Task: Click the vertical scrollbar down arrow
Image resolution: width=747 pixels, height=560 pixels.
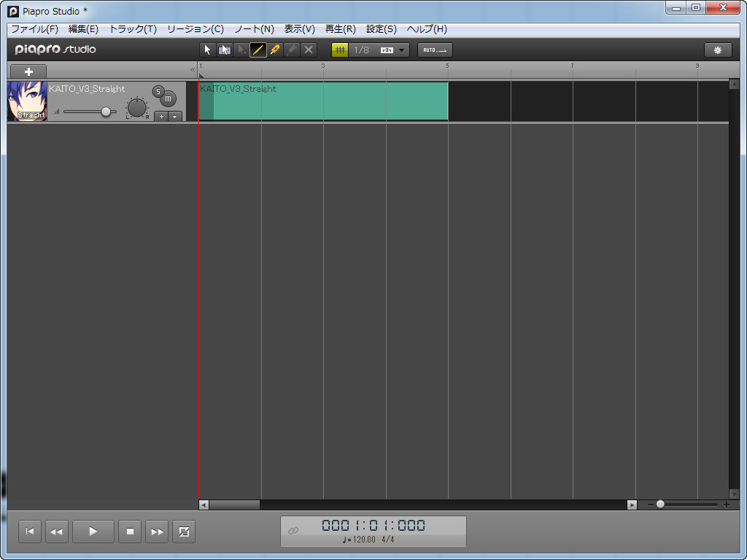Action: click(734, 494)
